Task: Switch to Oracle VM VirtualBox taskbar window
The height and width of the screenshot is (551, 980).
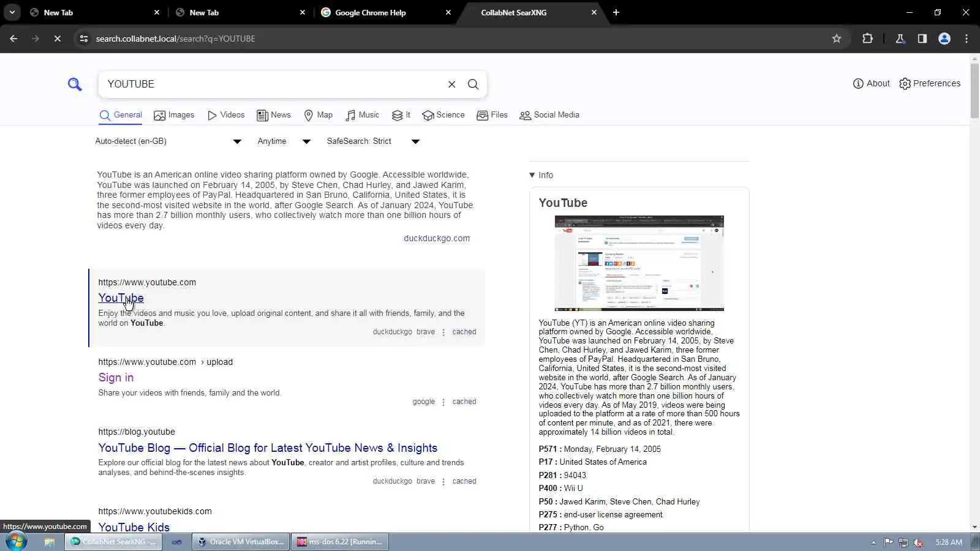Action: click(241, 542)
